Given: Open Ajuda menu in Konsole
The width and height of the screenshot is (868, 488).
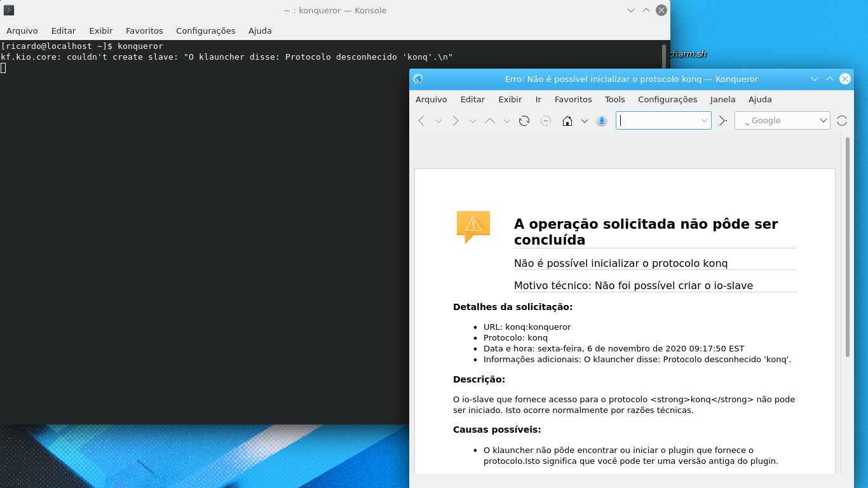Looking at the screenshot, I should click(x=260, y=31).
